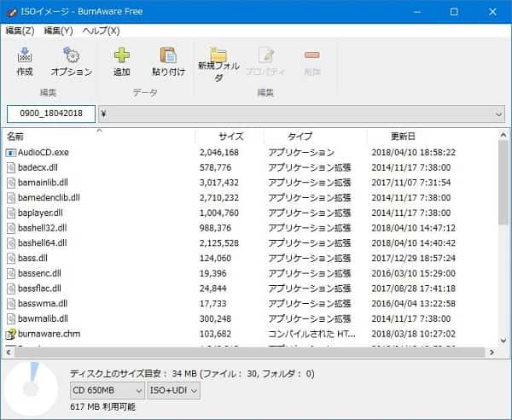Click the 貼り付け clipboard icon
Image resolution: width=512 pixels, height=420 pixels.
168,55
